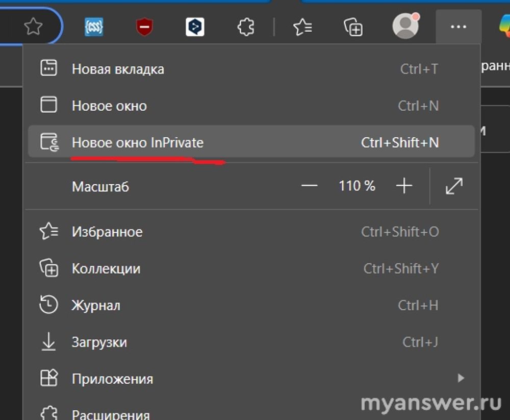Increase zoom with the plus button

pos(404,186)
